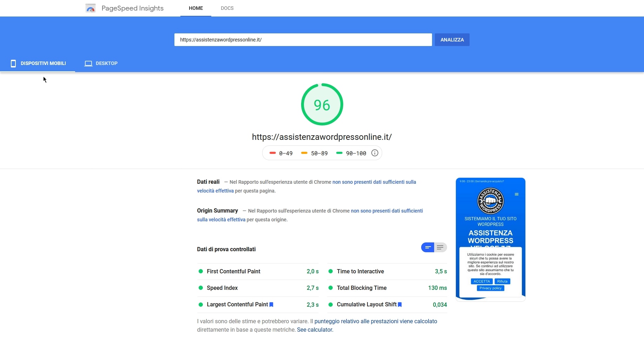Open the HOME tab
644x345 pixels.
pyautogui.click(x=196, y=8)
